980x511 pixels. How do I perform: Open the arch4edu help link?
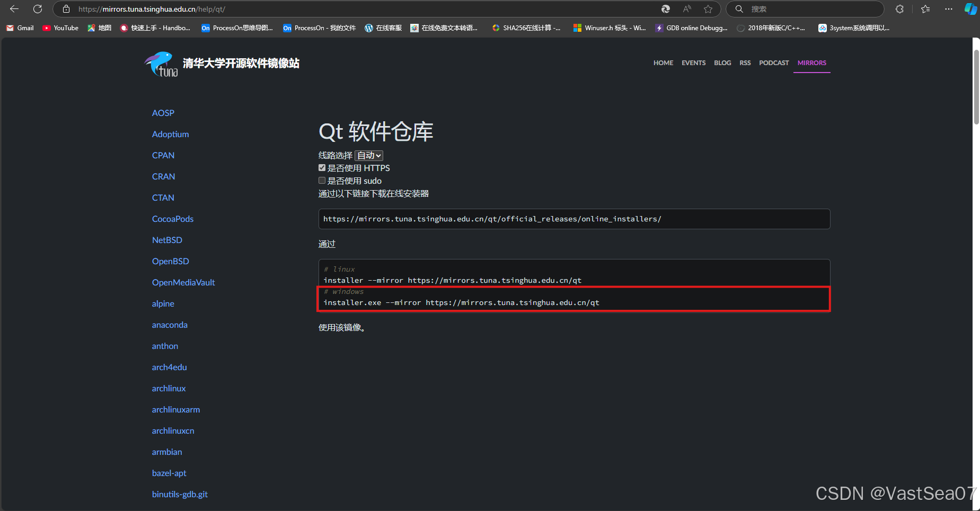pos(169,367)
